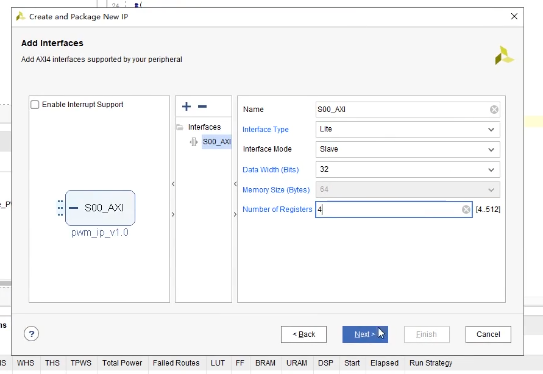Open the Data Width (Bits) dropdown
This screenshot has width=543, height=374.
tap(408, 170)
